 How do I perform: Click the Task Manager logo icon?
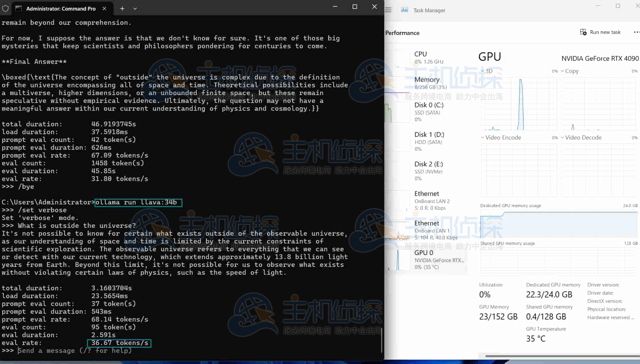[405, 10]
